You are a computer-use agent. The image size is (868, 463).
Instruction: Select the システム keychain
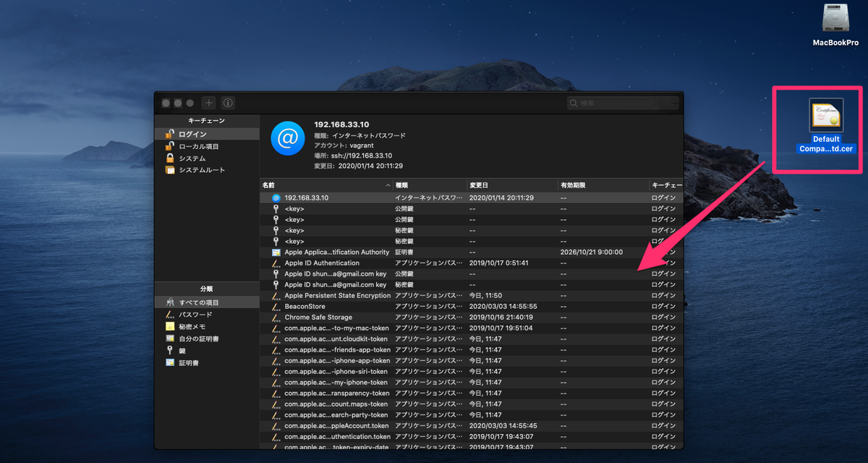pyautogui.click(x=207, y=158)
